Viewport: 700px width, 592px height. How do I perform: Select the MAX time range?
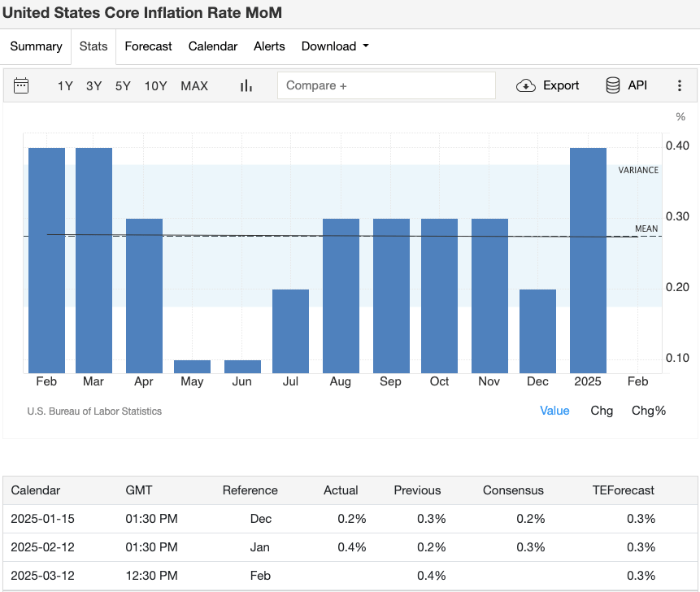[x=194, y=85]
